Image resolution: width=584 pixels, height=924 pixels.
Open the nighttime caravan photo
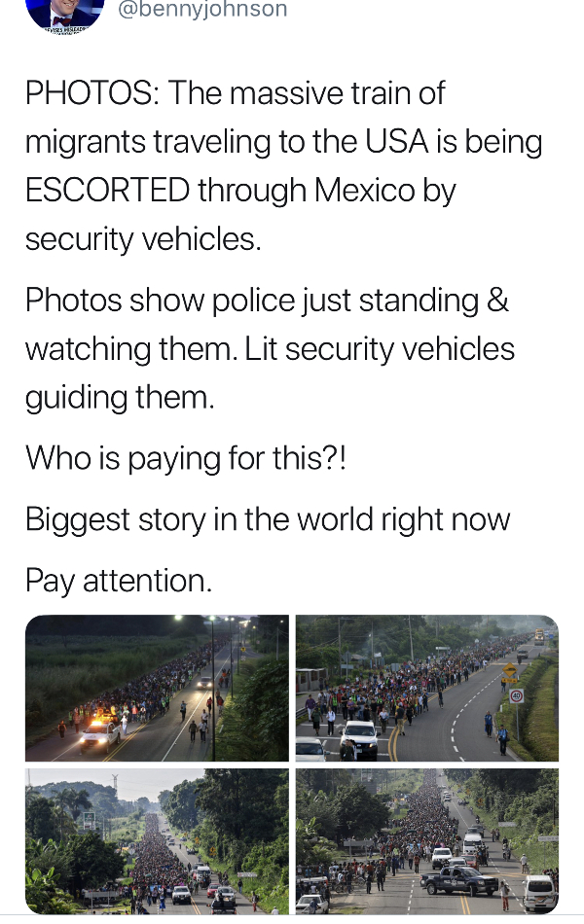(x=157, y=688)
